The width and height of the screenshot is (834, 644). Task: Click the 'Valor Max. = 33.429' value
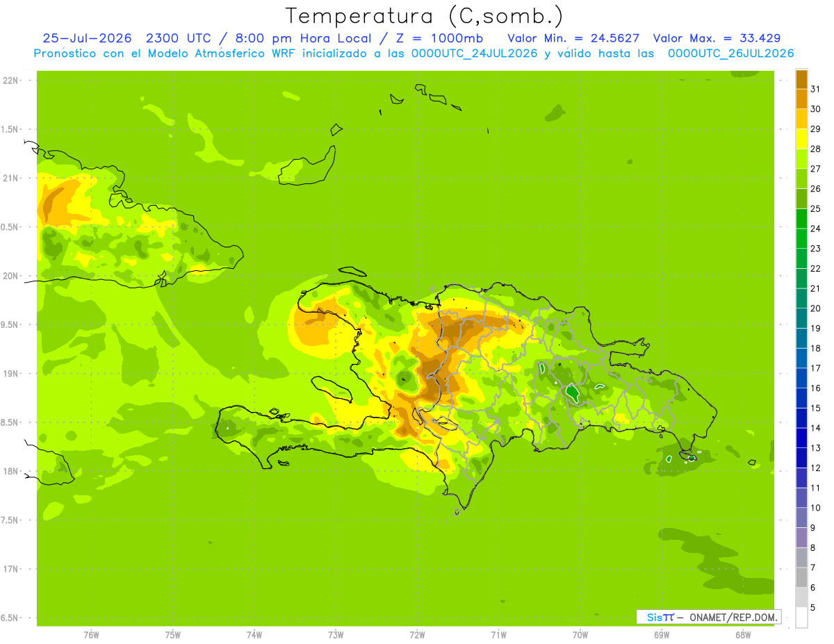click(717, 38)
